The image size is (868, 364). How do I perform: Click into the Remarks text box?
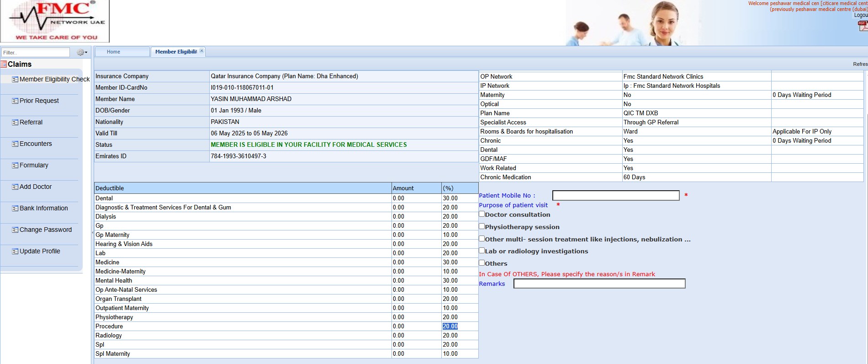click(x=599, y=284)
